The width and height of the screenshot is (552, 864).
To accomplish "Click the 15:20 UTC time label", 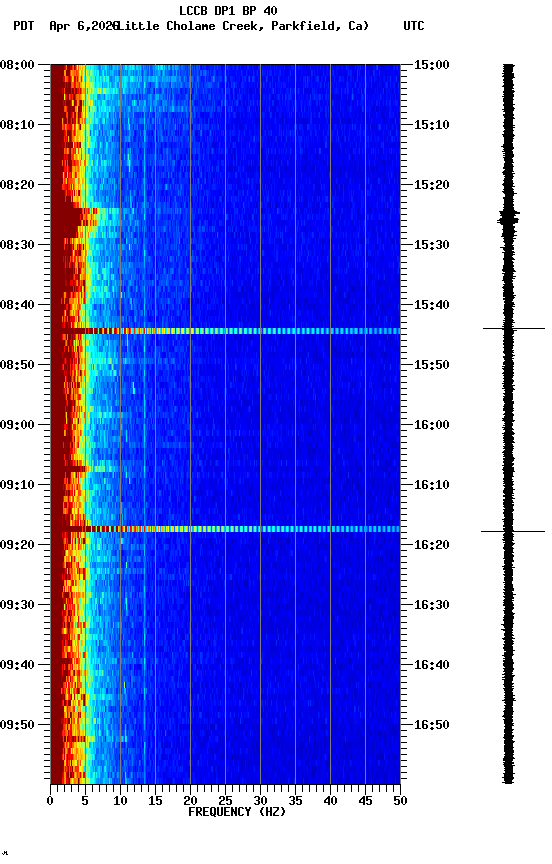I will (432, 185).
